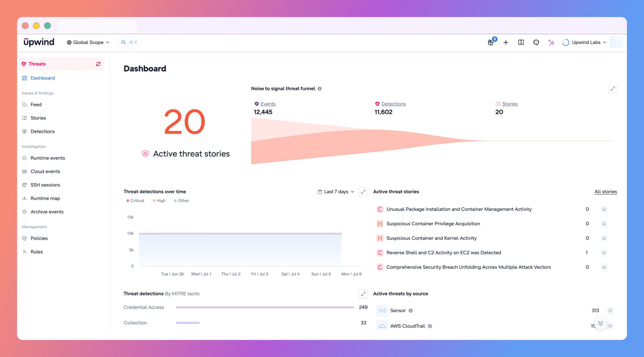Screen dimensions: 644x357
Task: Open Comprehensive Security Breach Unfolding story
Action: (468, 267)
